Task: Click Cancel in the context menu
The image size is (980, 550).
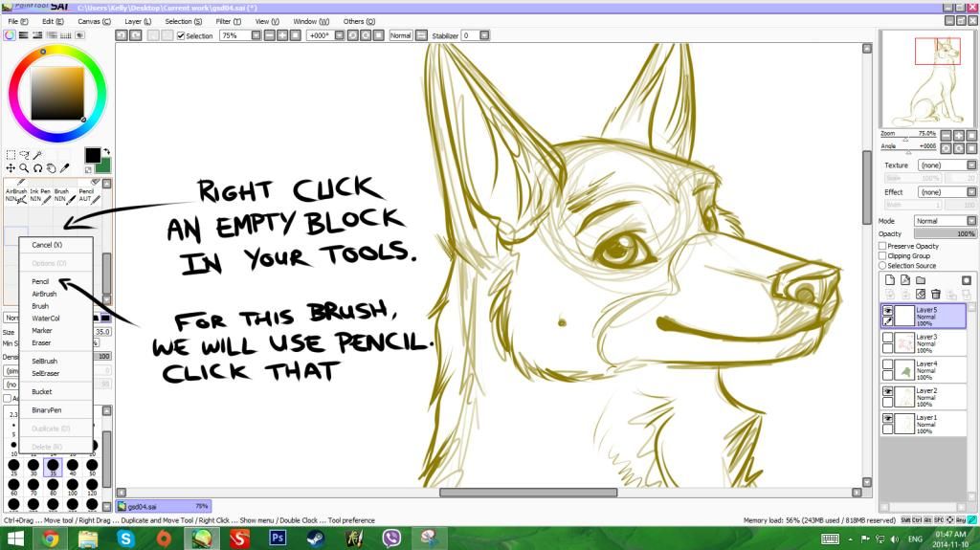Action: [x=47, y=245]
